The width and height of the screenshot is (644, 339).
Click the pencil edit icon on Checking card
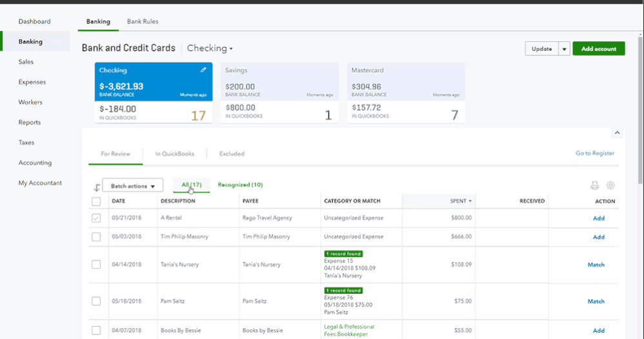point(203,70)
